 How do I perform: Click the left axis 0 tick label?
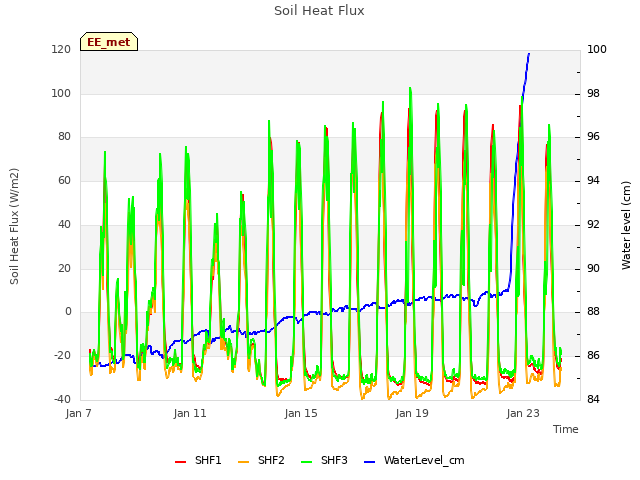point(68,312)
